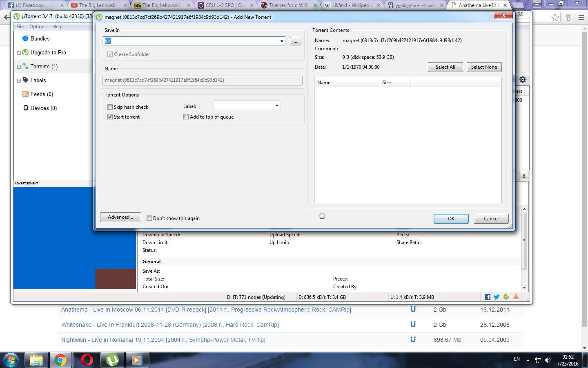Viewport: 588px width, 368px height.
Task: Open the Save In path dropdown
Action: [x=281, y=41]
